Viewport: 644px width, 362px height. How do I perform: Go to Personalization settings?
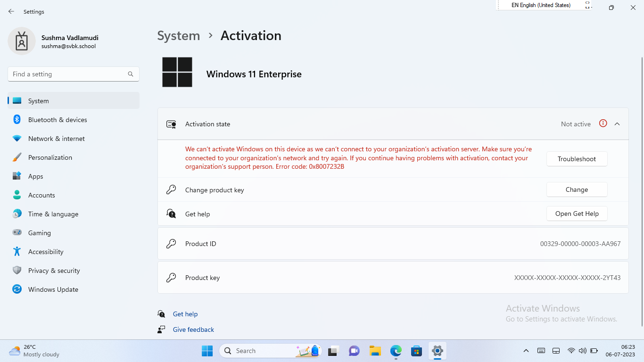pos(74,157)
